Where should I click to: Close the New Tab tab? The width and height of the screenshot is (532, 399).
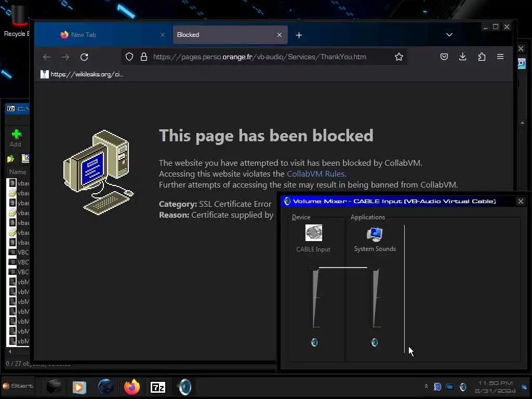coord(163,35)
